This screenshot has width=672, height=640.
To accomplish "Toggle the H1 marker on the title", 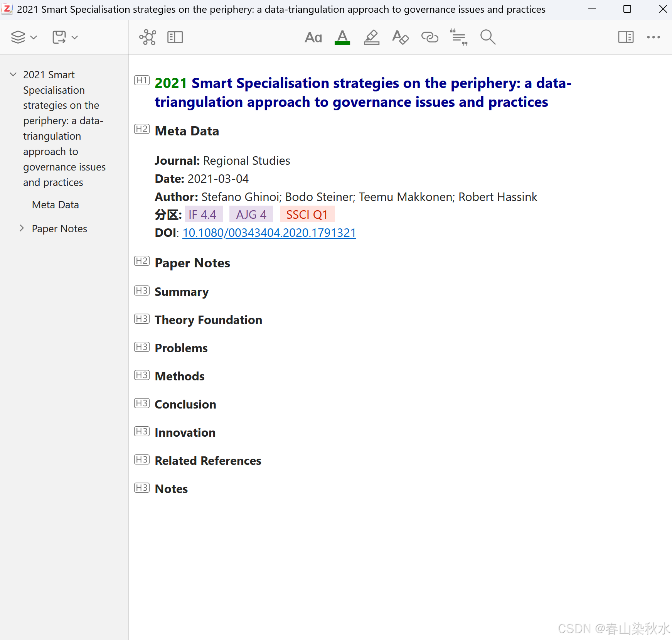I will (x=141, y=80).
